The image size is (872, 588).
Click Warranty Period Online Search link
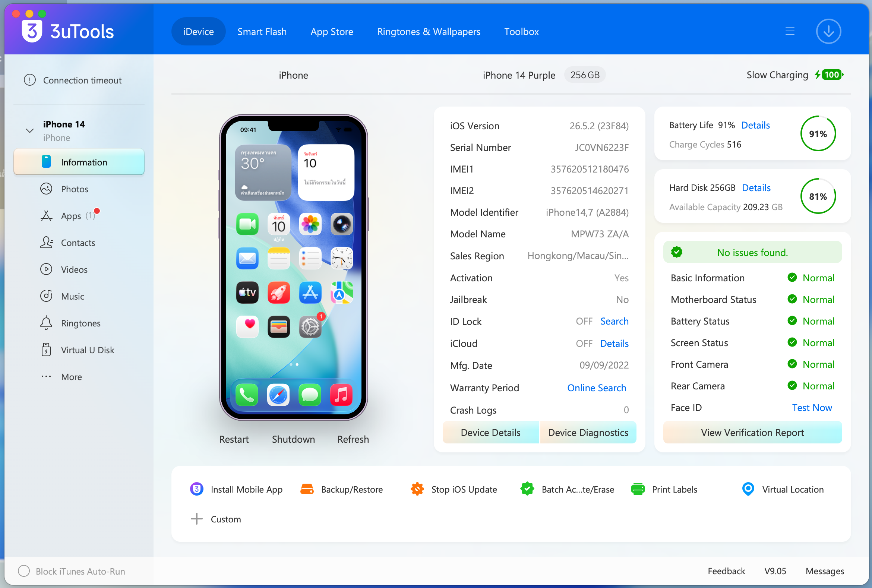click(x=596, y=388)
